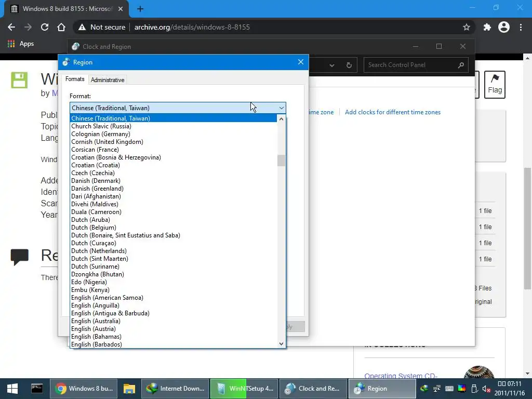Close the Region dialog
This screenshot has height=399, width=532.
301,62
